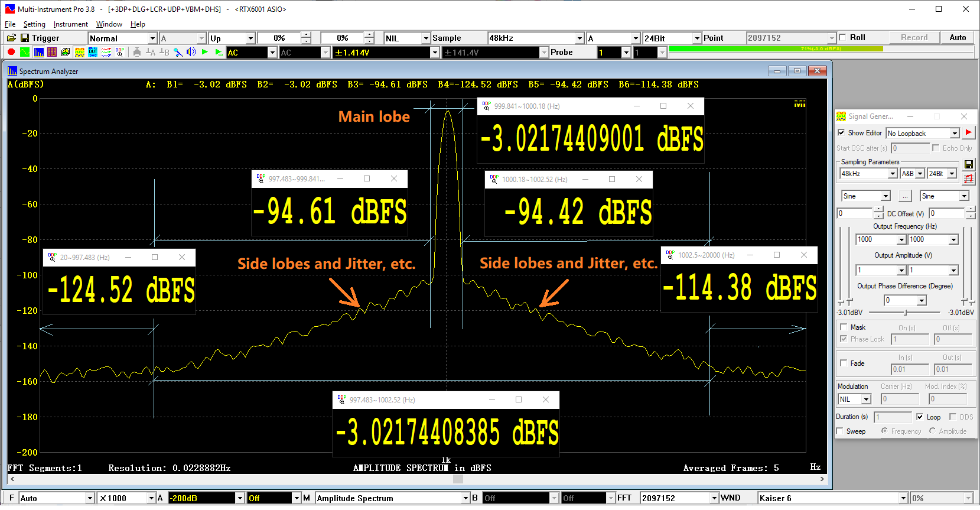
Task: Toggle the Signal Generator toolbar icon
Action: (x=79, y=52)
